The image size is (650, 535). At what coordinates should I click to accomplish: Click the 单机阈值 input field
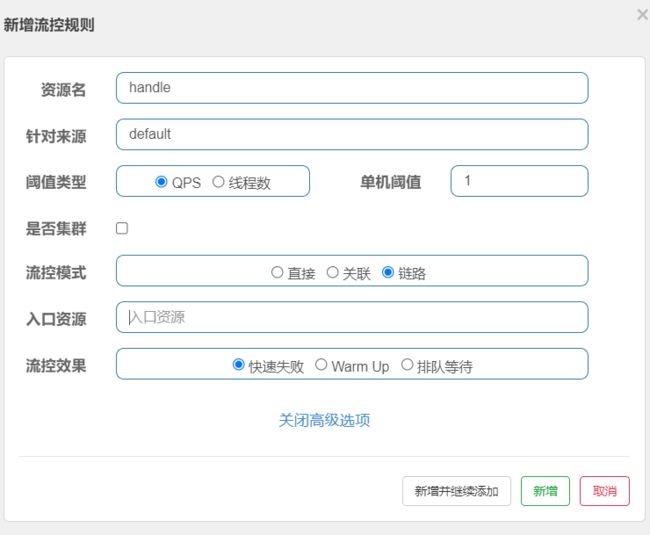click(x=519, y=181)
